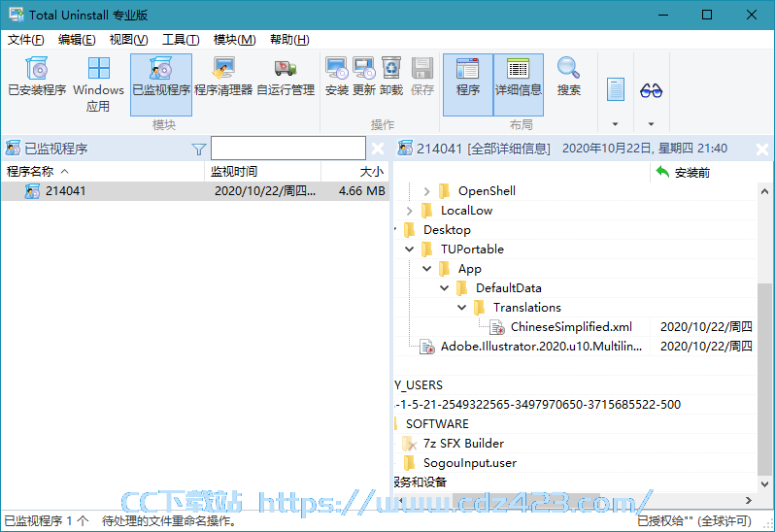The width and height of the screenshot is (775, 532).
Task: Click the SogouInput.user folder icon
Action: [x=409, y=463]
